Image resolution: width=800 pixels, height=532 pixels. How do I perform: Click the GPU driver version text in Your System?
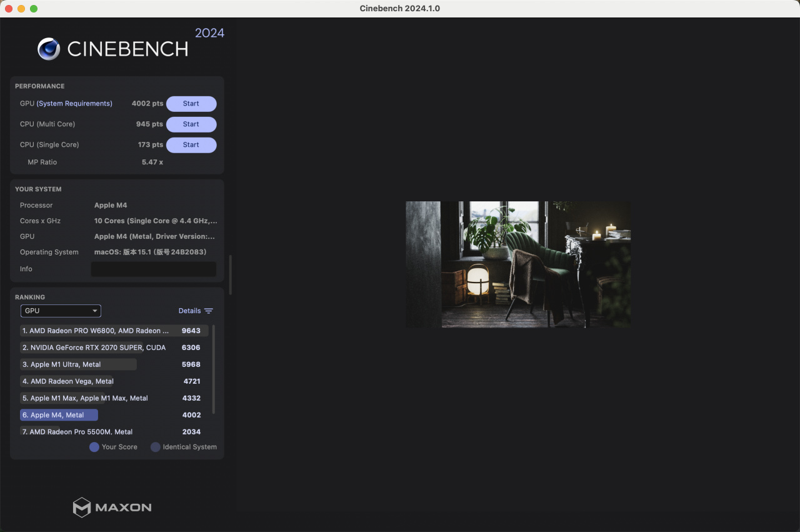pos(154,237)
